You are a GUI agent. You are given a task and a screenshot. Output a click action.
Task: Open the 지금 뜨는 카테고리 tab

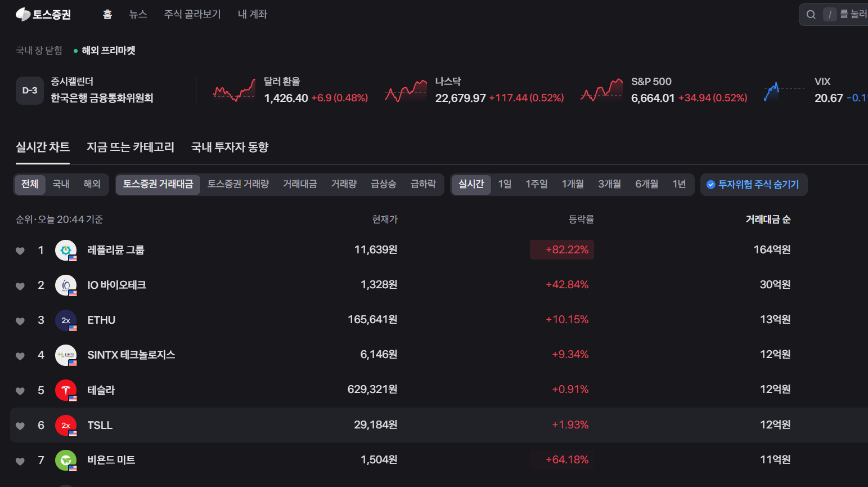click(x=131, y=147)
